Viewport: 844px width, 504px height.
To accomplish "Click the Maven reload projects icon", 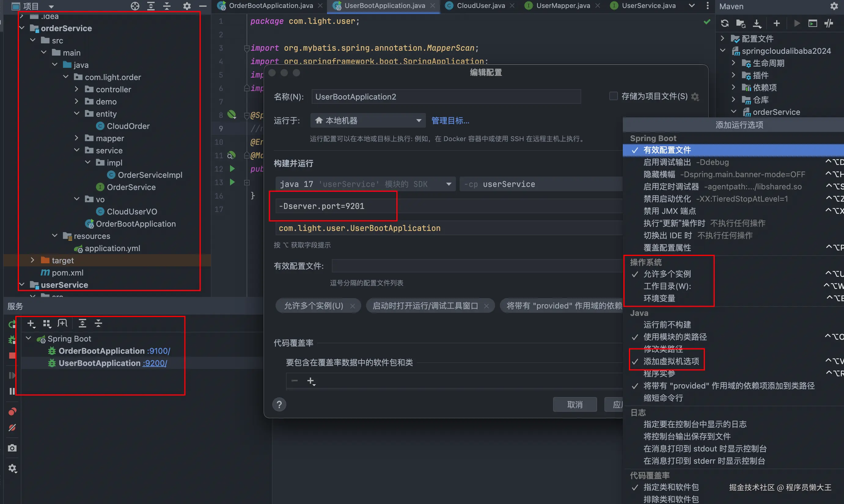I will click(x=725, y=23).
